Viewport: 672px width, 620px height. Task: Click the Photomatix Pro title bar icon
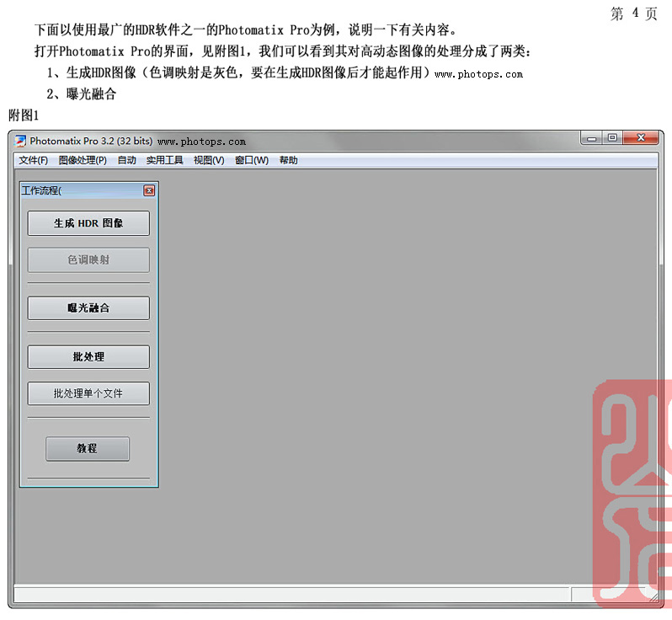[20, 141]
